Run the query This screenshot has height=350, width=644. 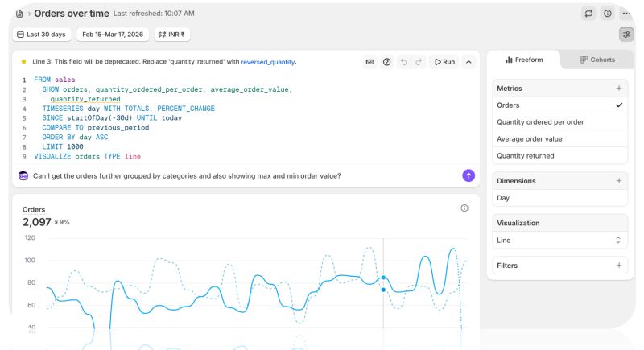[444, 62]
